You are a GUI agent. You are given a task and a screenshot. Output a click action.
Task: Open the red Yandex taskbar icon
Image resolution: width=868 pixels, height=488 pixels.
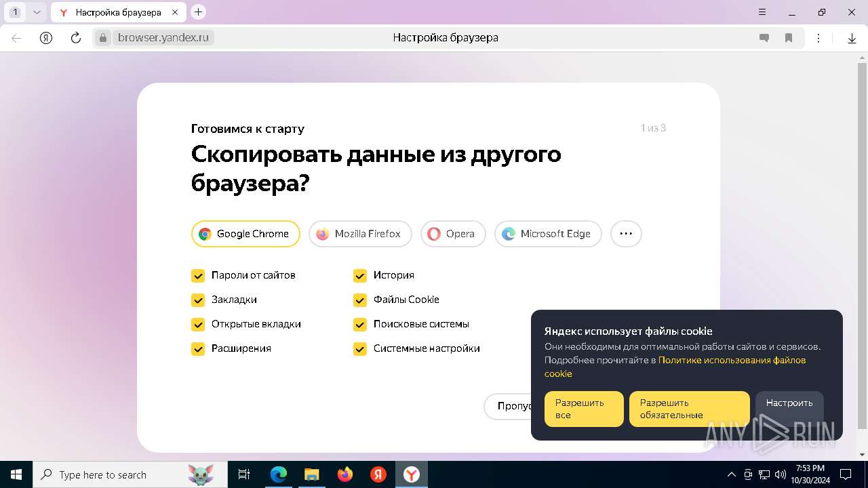[378, 474]
